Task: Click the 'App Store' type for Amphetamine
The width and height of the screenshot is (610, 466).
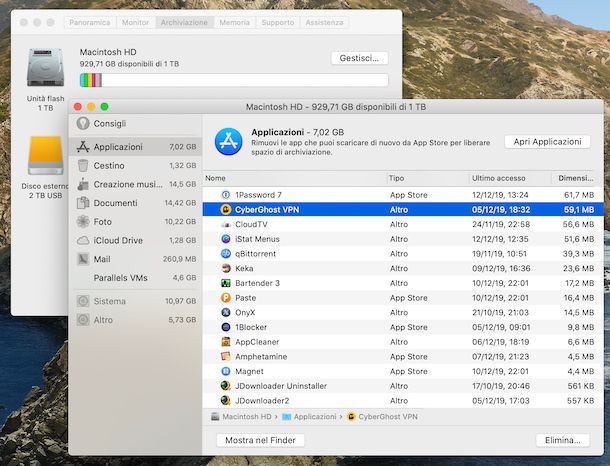Action: tap(408, 357)
